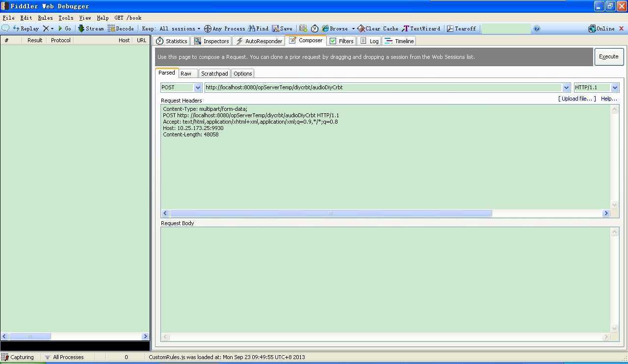Open the Remove sessions X dropdown
This screenshot has width=628, height=364.
[x=48, y=28]
